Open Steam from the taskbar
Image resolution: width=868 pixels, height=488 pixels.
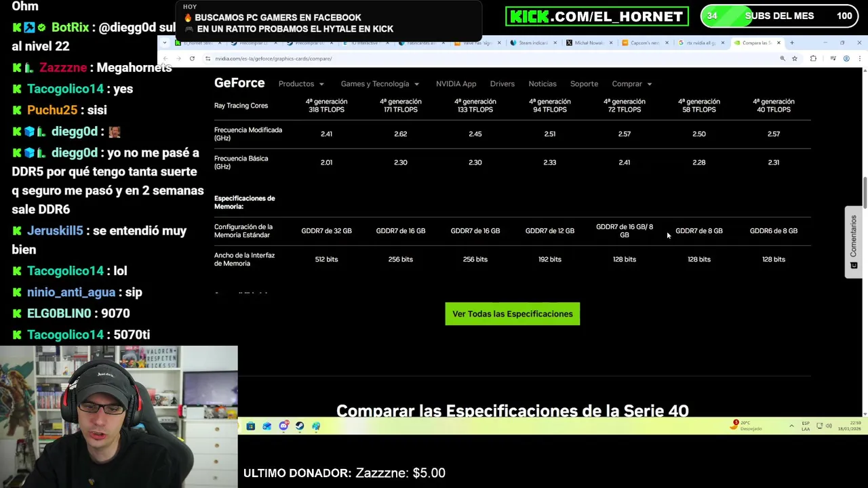coord(300,426)
